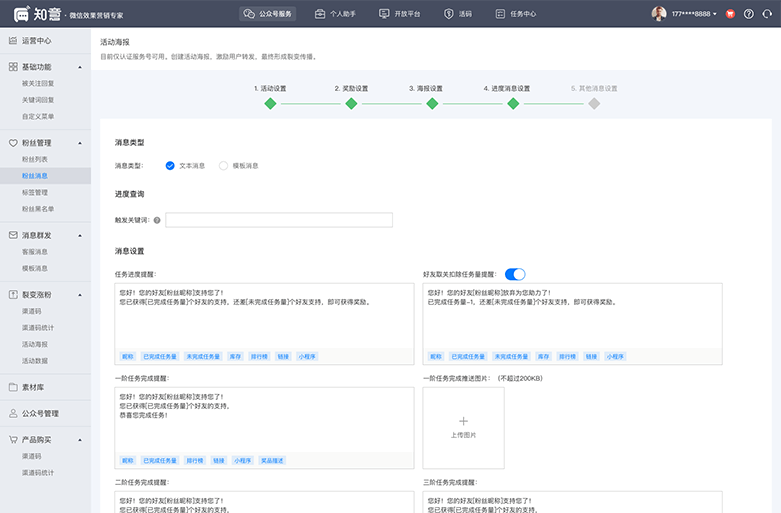
Task: Open 渠道码 under 产品购买
Action: click(31, 456)
